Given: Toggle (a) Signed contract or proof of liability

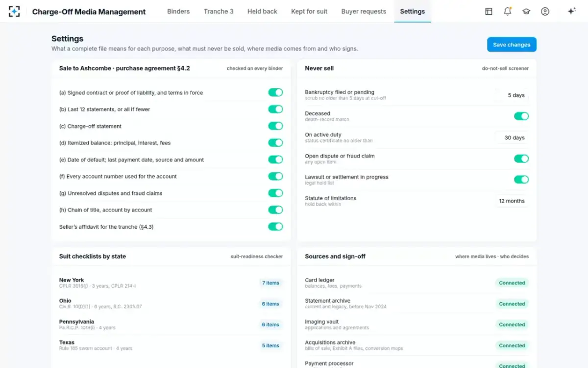Looking at the screenshot, I should point(275,92).
